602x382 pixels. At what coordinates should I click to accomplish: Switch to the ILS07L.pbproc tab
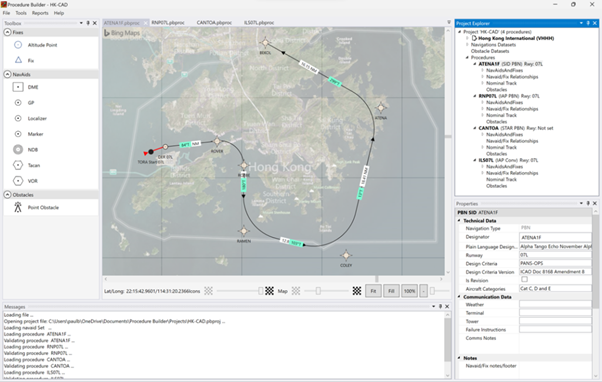point(259,23)
